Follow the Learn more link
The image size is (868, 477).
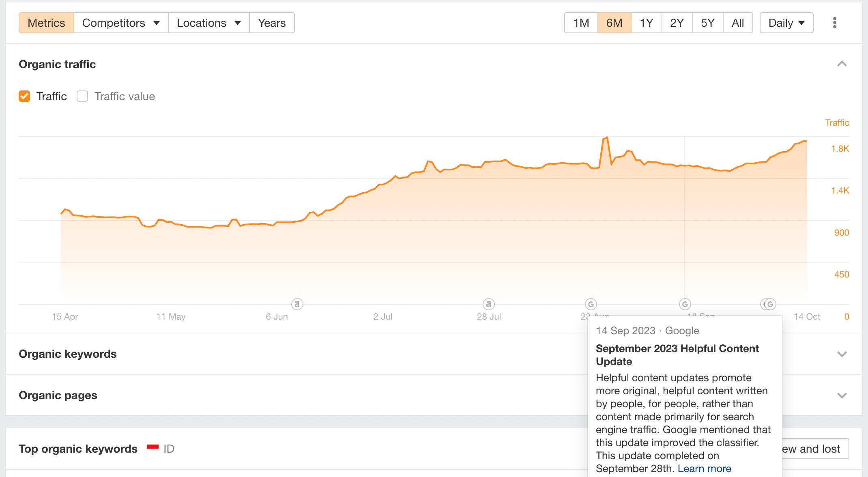click(704, 468)
